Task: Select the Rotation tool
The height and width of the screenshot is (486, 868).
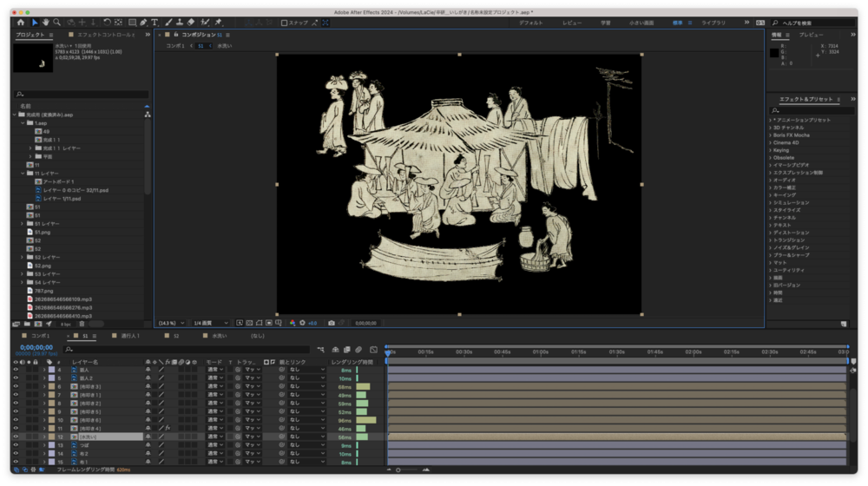Action: pyautogui.click(x=107, y=23)
